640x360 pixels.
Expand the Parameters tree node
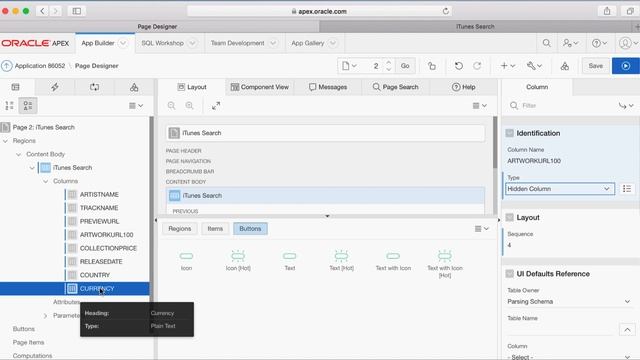[x=45, y=316]
